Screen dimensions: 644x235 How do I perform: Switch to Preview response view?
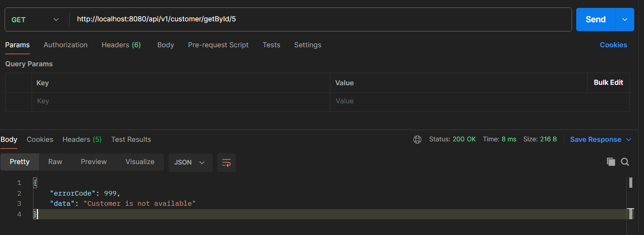click(93, 162)
